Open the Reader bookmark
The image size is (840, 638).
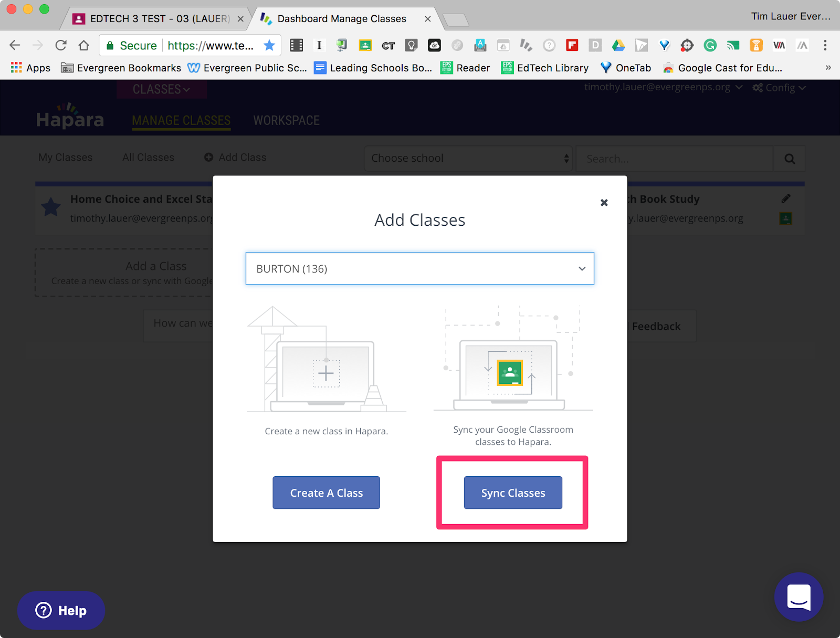pos(465,68)
